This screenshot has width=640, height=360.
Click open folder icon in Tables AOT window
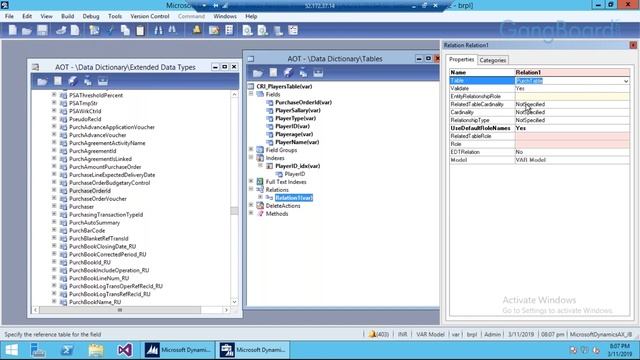(x=258, y=73)
